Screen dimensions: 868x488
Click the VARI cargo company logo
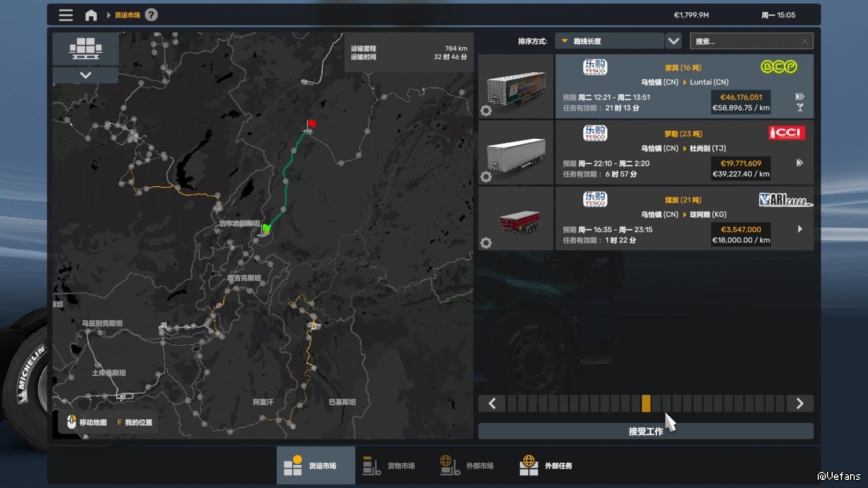[x=786, y=199]
